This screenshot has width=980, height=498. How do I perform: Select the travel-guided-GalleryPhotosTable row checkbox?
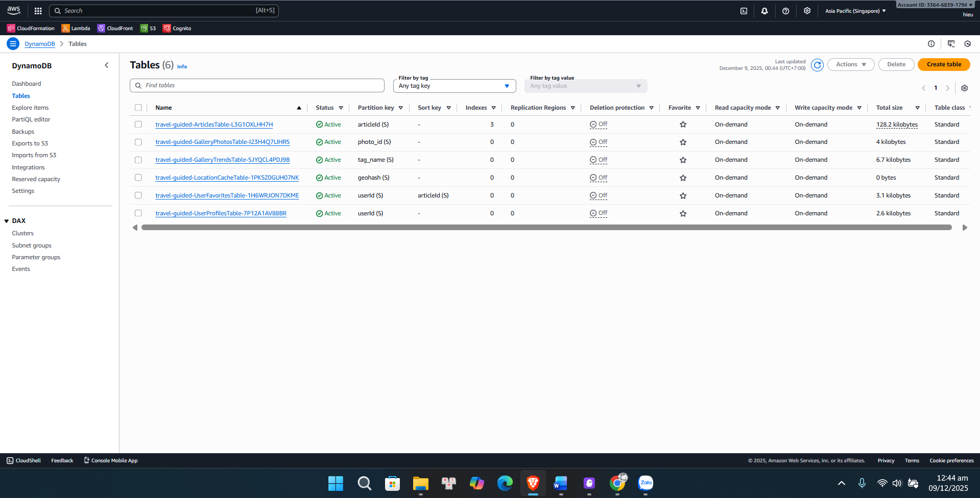click(138, 142)
